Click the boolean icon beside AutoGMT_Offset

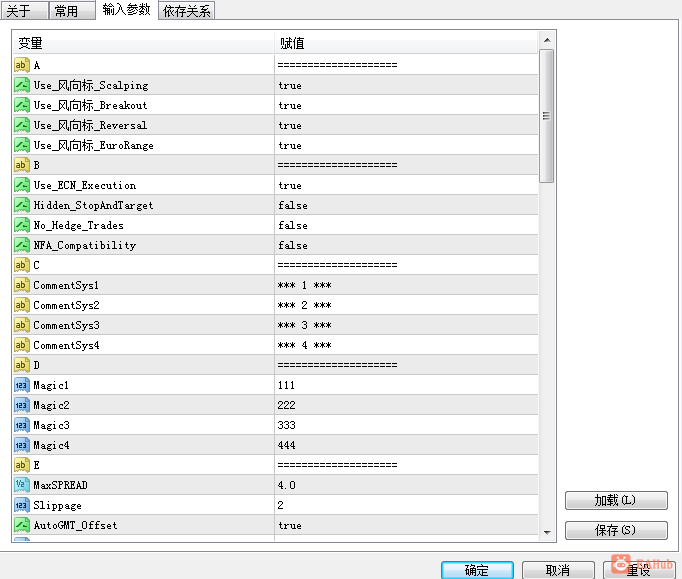pyautogui.click(x=22, y=525)
